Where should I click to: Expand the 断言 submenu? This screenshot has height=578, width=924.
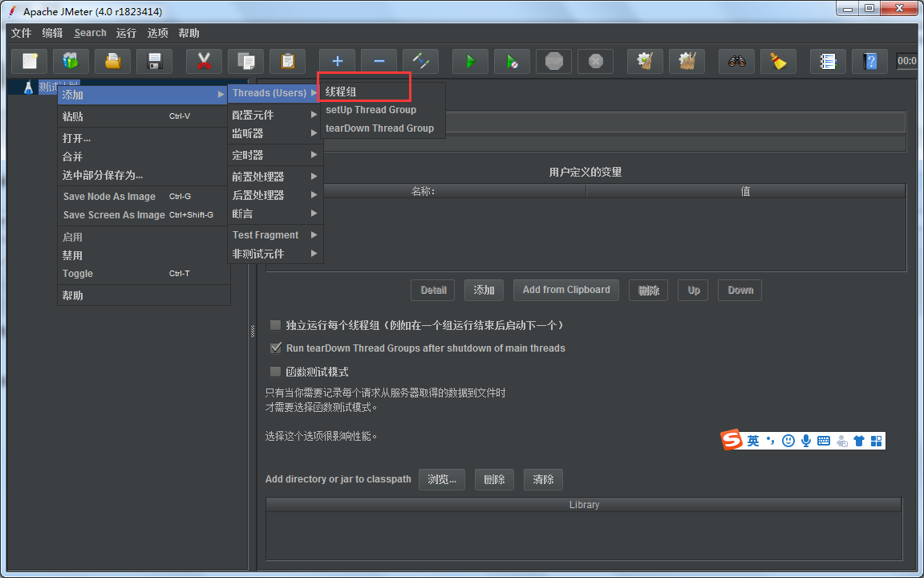[x=274, y=214]
